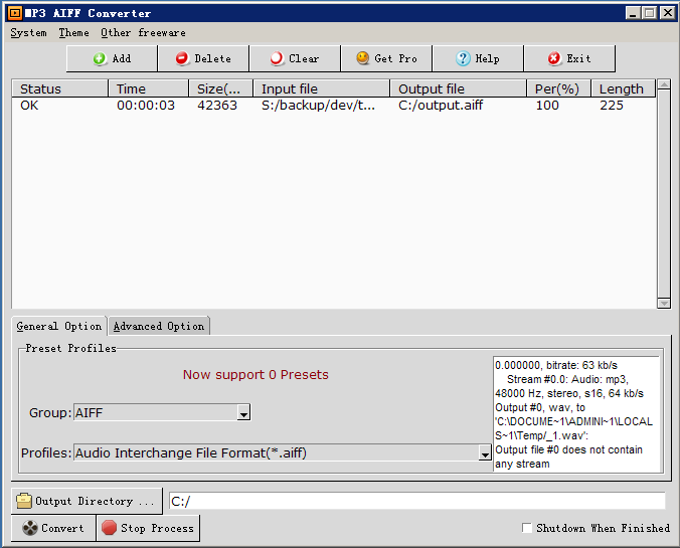Click the Get Pro button label

click(x=396, y=59)
